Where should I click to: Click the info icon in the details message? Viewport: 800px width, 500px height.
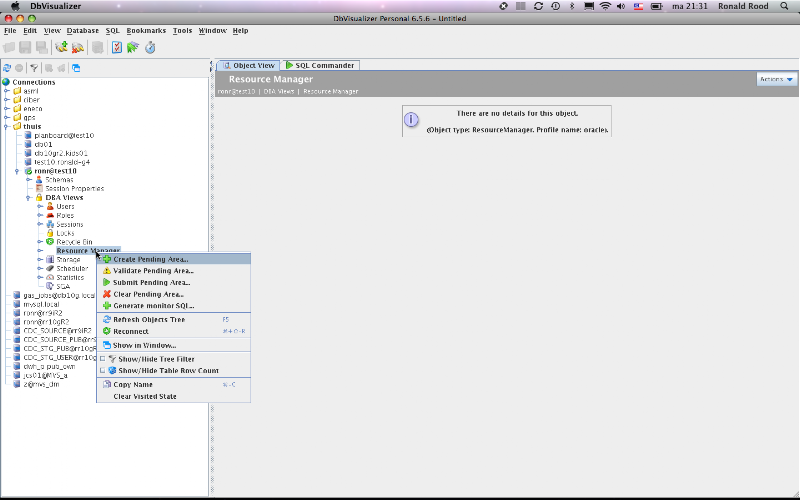click(411, 120)
